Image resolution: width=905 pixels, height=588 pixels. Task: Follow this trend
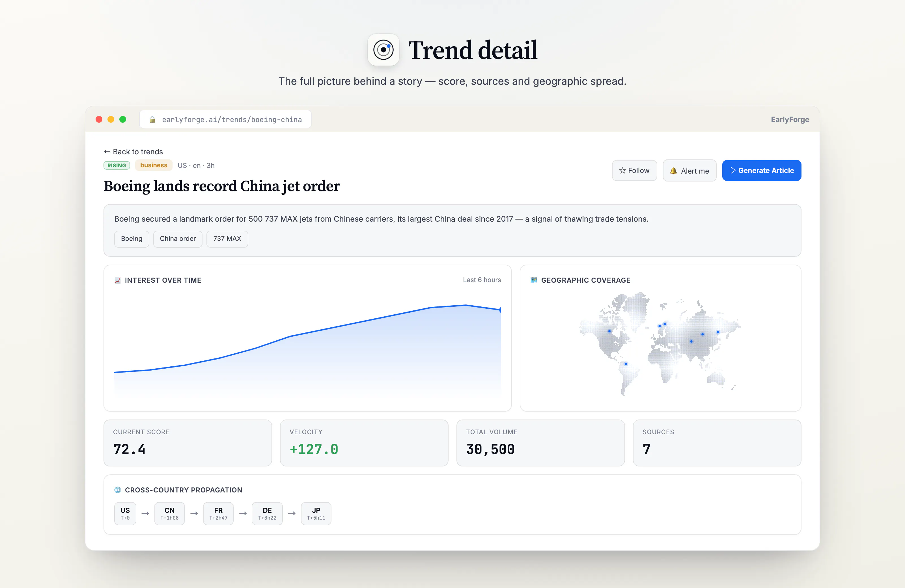pyautogui.click(x=634, y=171)
